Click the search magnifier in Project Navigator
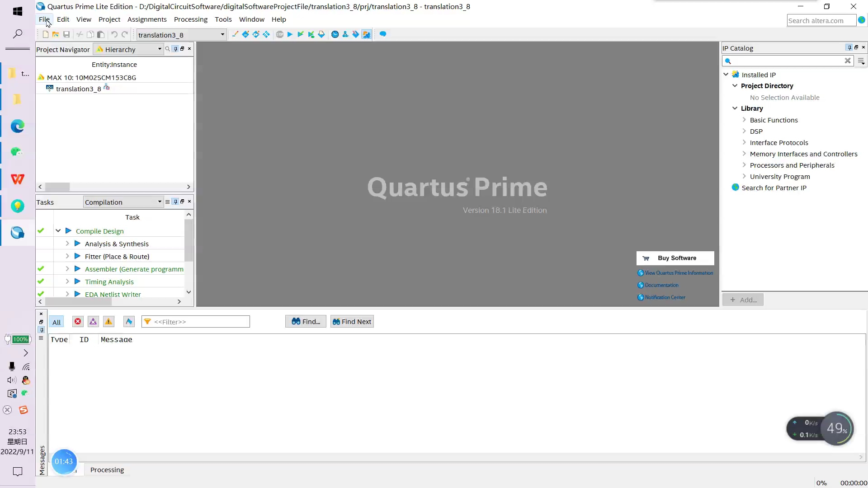The width and height of the screenshot is (868, 488). (168, 49)
